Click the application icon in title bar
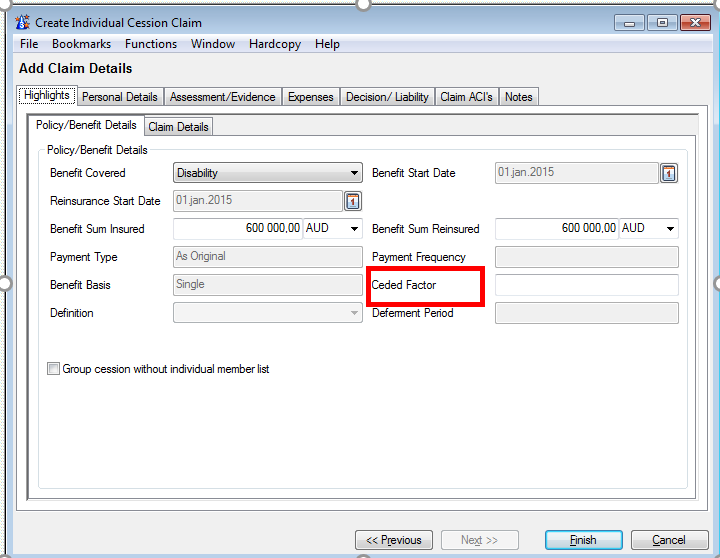This screenshot has width=720, height=558. [x=23, y=22]
